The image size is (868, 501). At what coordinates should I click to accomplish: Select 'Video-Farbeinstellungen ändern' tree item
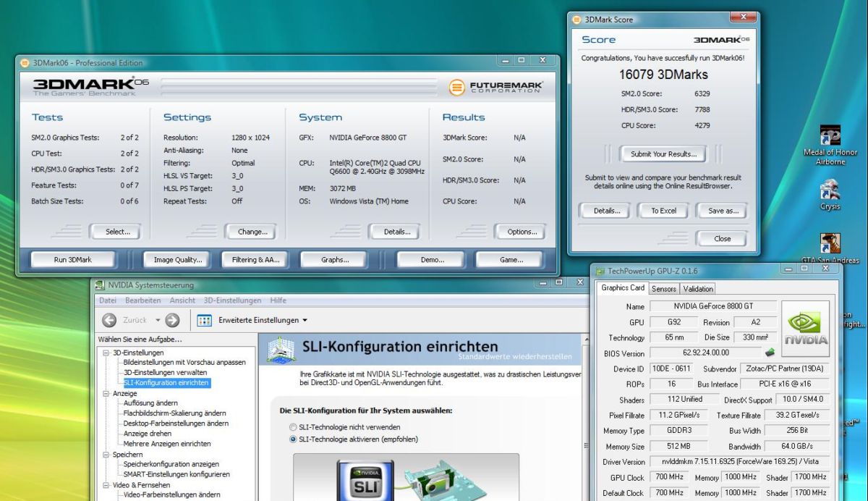[171, 495]
